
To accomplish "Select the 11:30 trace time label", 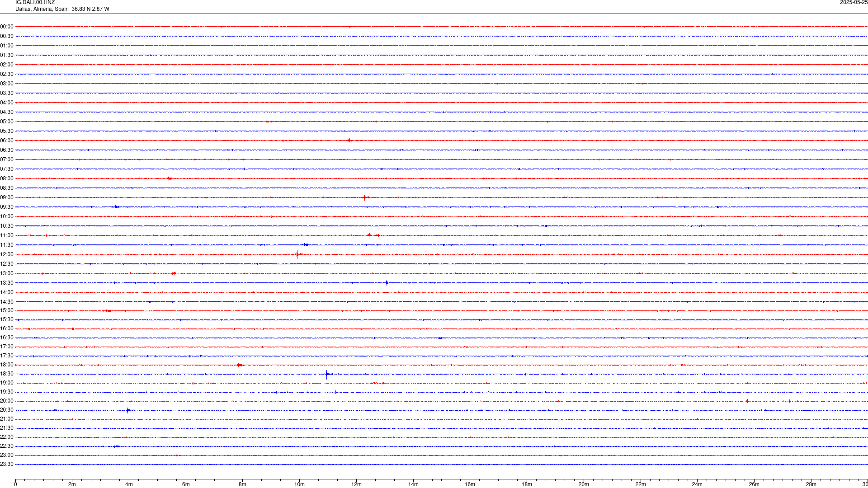I will pyautogui.click(x=7, y=245).
